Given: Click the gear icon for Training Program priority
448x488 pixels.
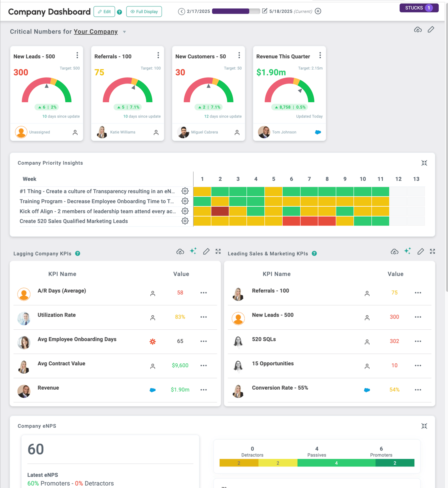Looking at the screenshot, I should click(185, 201).
